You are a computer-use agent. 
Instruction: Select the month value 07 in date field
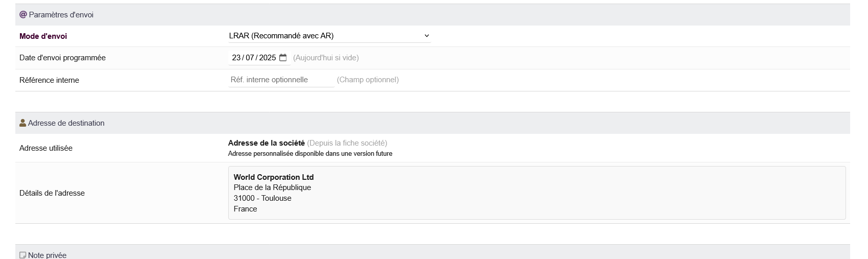[250, 58]
